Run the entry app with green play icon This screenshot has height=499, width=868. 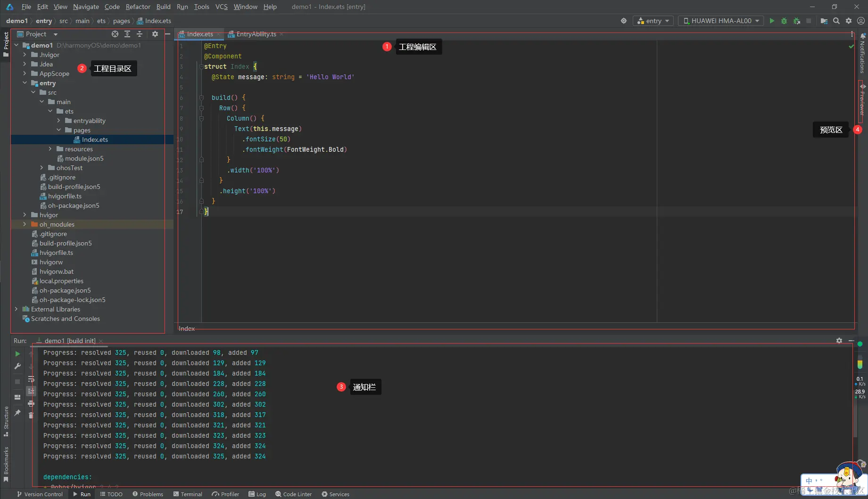772,21
